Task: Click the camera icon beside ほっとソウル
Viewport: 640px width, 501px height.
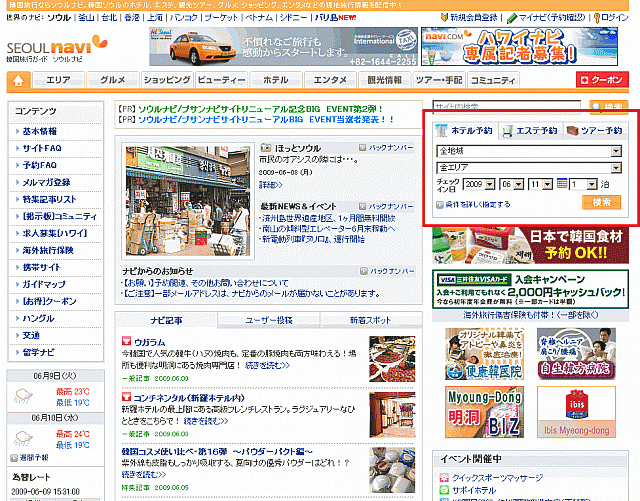Action: click(x=266, y=148)
